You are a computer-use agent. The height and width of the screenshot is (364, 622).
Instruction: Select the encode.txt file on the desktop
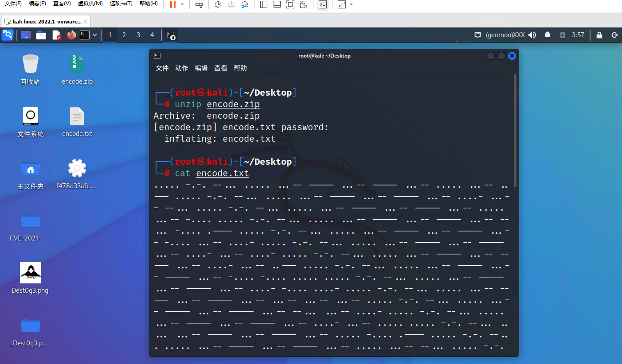(77, 122)
